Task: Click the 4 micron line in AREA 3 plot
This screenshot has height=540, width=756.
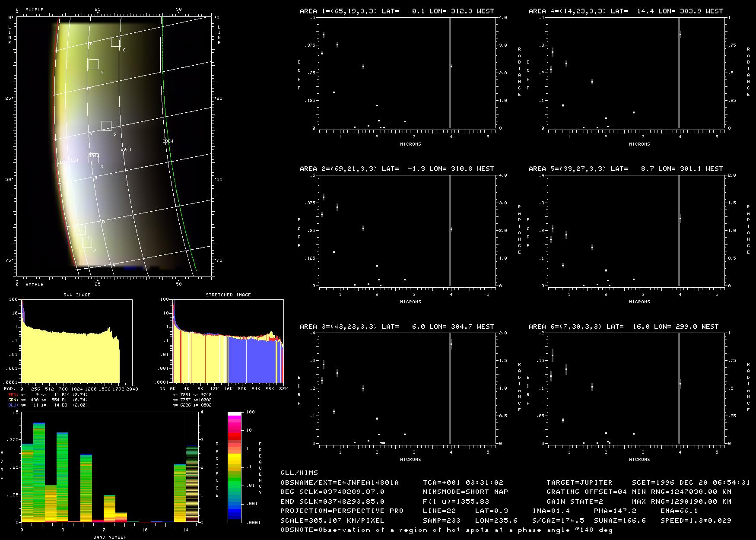Action: (450, 389)
